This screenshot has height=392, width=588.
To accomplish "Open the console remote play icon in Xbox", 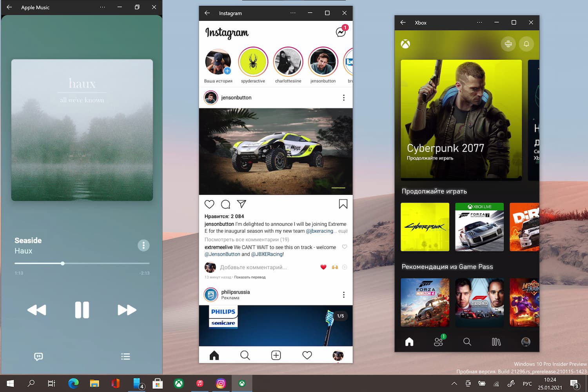I will [x=508, y=44].
